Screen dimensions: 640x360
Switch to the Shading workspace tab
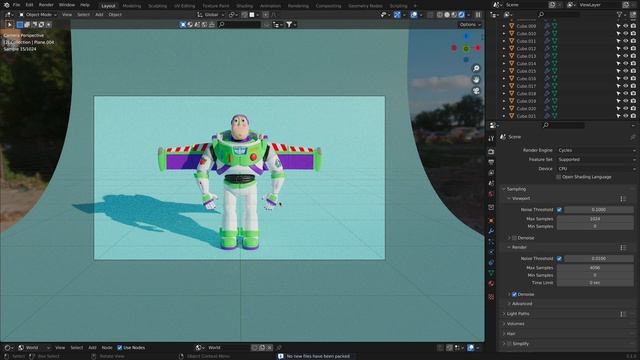click(x=244, y=6)
